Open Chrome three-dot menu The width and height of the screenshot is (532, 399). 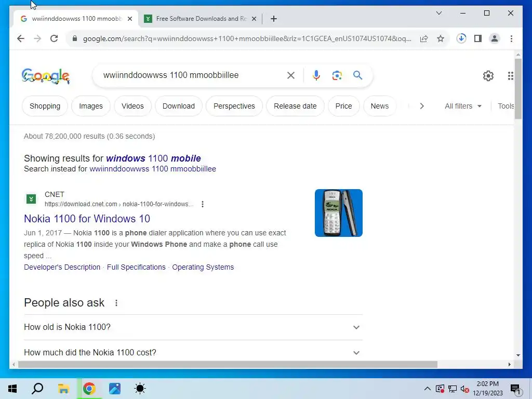[x=511, y=38]
